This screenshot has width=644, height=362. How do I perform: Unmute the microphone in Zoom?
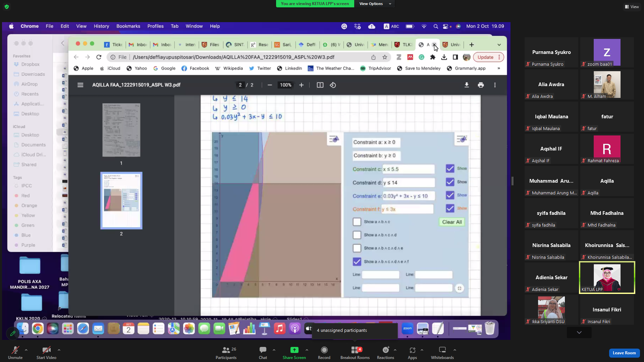click(x=15, y=353)
